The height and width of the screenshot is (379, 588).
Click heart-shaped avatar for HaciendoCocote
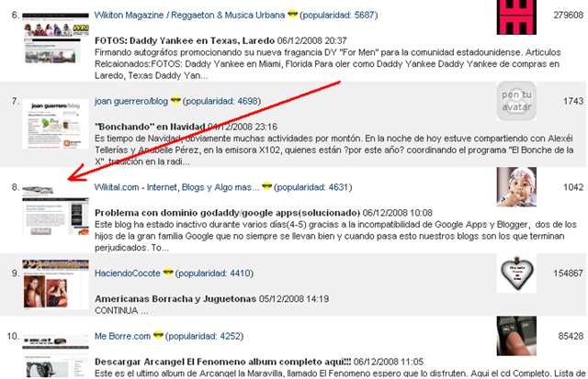(x=516, y=273)
